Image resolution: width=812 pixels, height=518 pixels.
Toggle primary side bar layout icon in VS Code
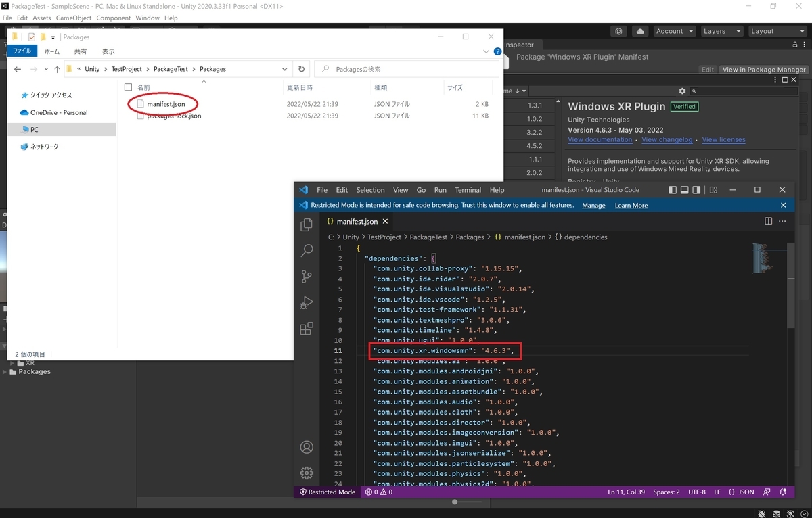673,190
